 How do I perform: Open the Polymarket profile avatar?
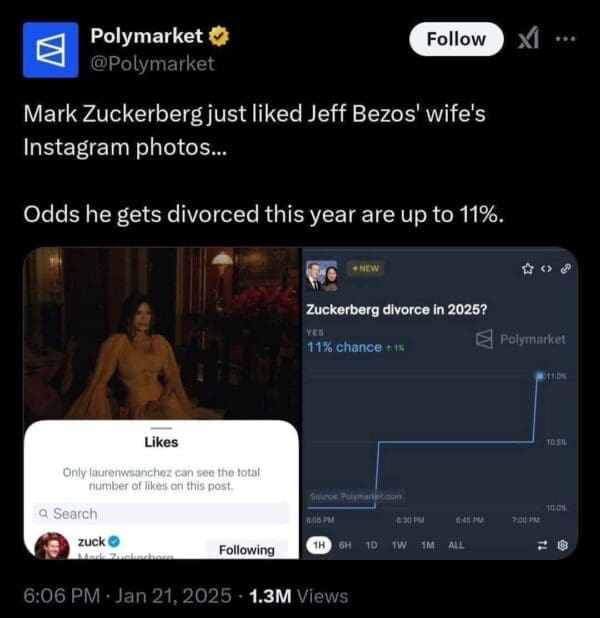(50, 49)
